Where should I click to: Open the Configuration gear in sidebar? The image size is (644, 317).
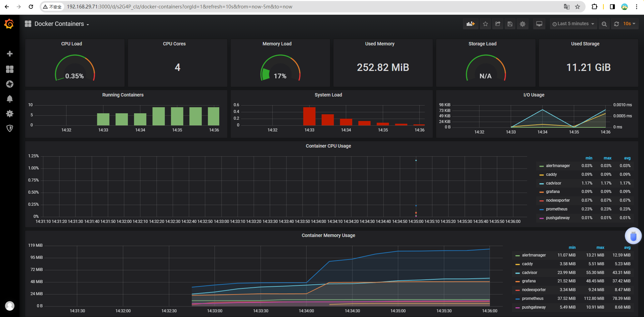10,114
